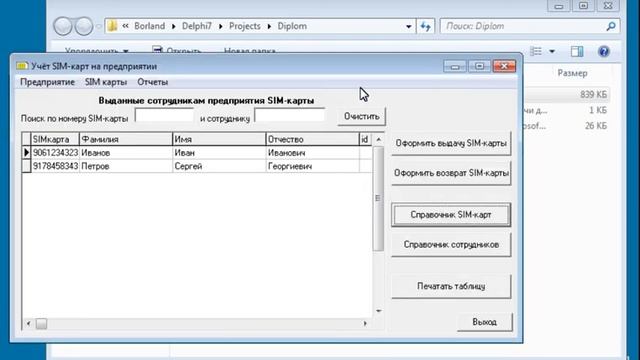Viewport: 640px width, 360px height.
Task: Click the folder icon in Explorer address bar
Action: 112,26
